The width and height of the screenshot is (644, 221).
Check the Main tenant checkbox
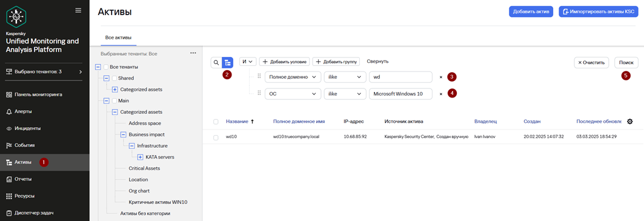coord(115,101)
